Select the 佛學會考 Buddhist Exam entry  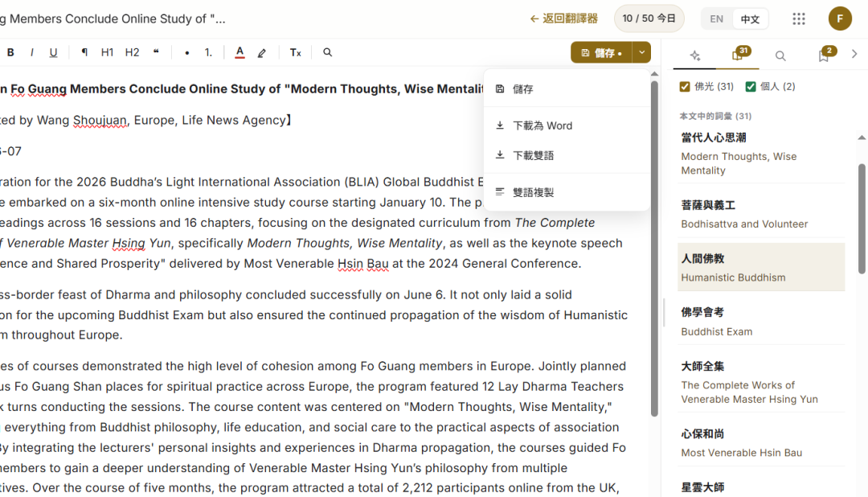click(x=761, y=322)
